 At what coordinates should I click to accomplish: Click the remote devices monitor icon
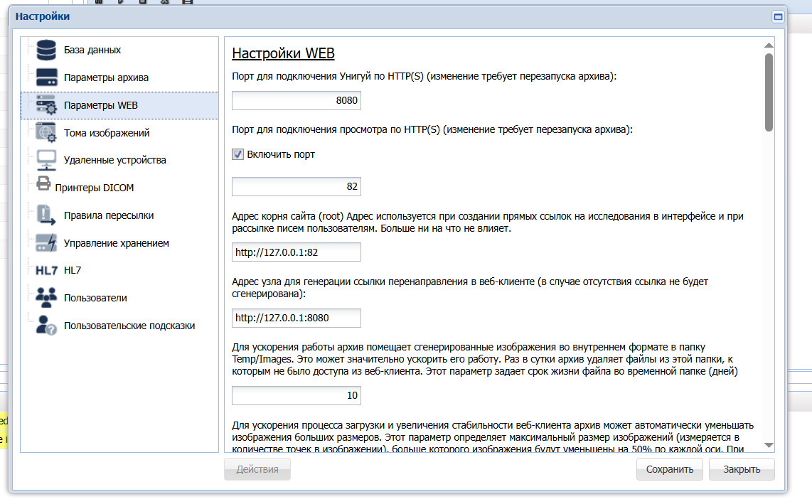(46, 160)
